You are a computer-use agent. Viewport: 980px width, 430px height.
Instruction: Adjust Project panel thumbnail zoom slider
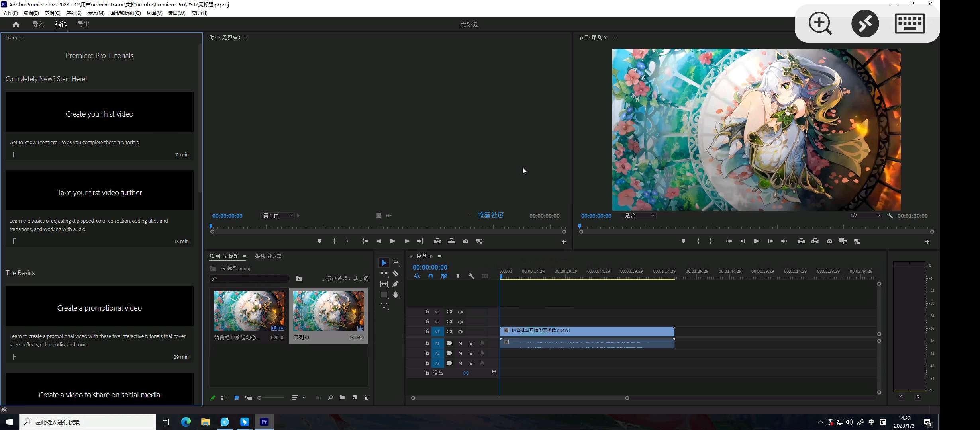(271, 398)
